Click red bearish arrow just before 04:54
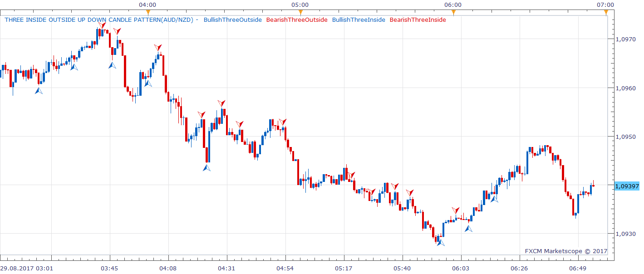This screenshot has width=644, height=274. (x=282, y=122)
